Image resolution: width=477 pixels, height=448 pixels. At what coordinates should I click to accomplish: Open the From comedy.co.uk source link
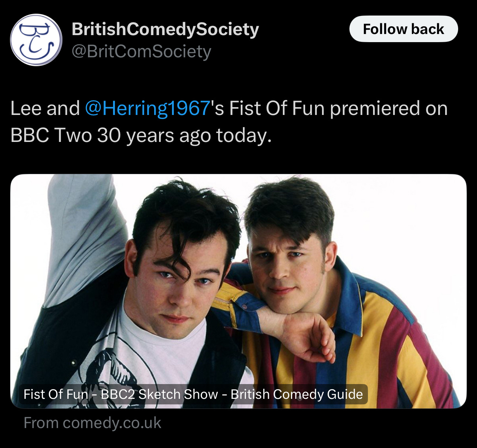click(x=92, y=423)
